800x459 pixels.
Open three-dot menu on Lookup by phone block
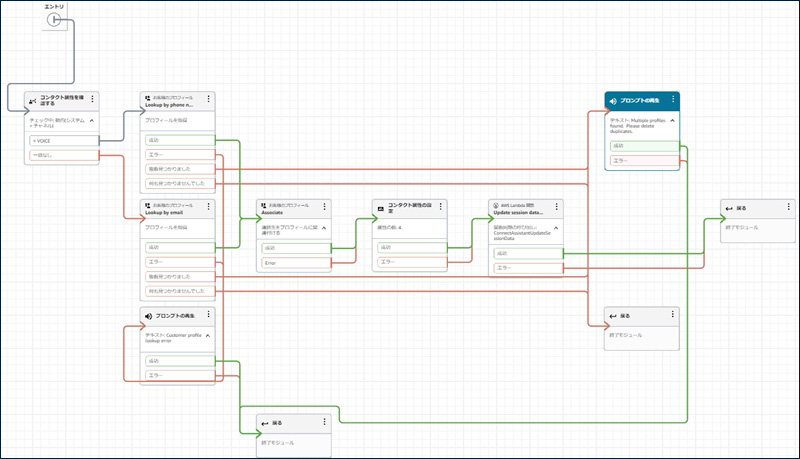point(208,100)
